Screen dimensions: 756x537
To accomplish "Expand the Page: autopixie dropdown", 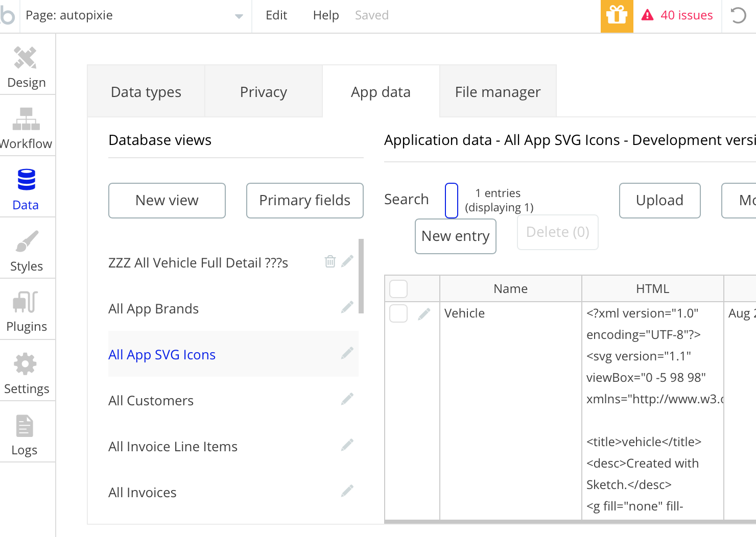I will pos(239,16).
